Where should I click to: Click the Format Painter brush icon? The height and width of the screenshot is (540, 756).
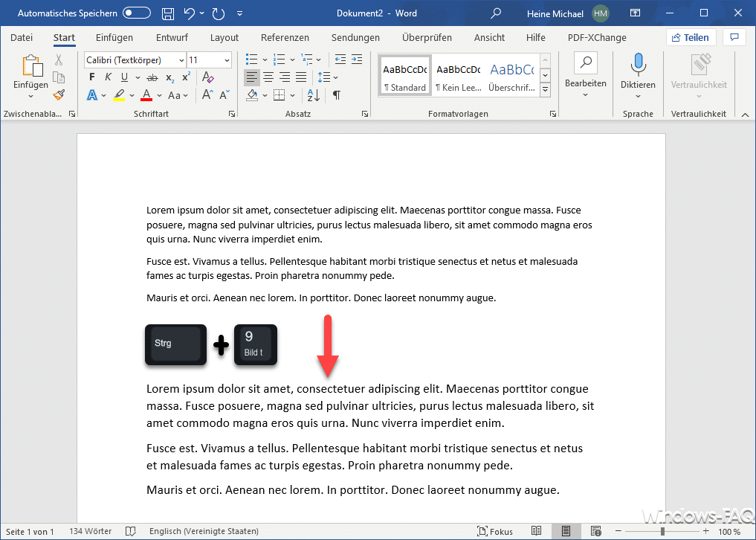(x=59, y=95)
